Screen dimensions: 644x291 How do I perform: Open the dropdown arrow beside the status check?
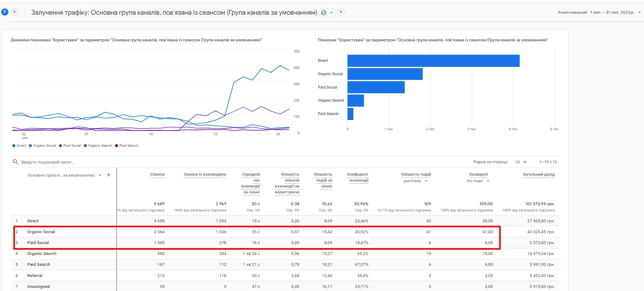click(331, 13)
